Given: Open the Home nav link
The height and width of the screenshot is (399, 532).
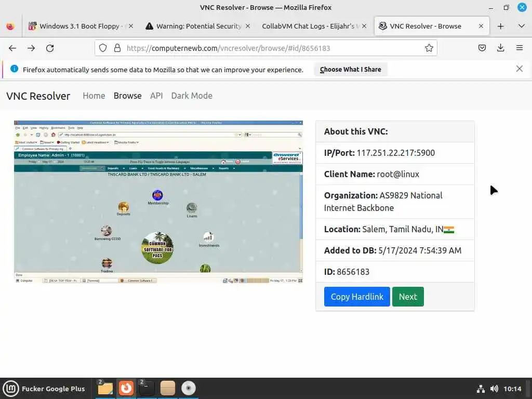Looking at the screenshot, I should [94, 96].
